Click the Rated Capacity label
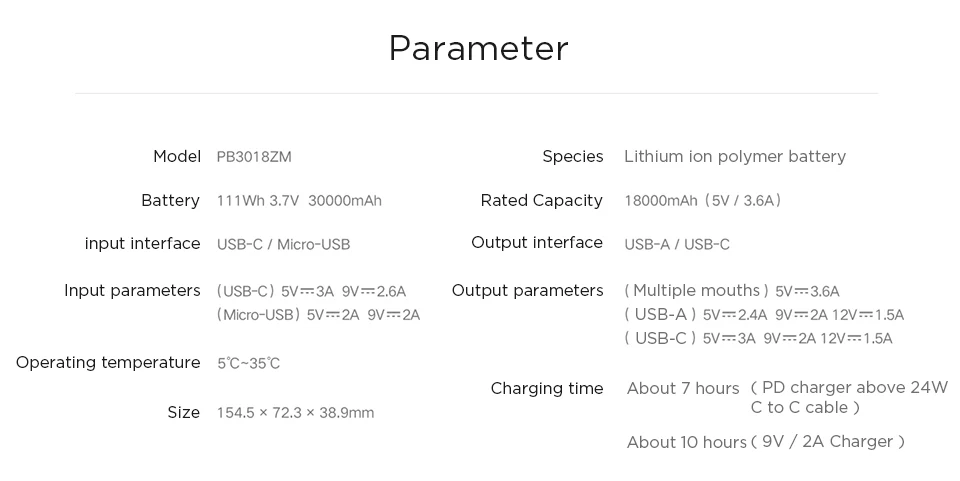 point(542,201)
